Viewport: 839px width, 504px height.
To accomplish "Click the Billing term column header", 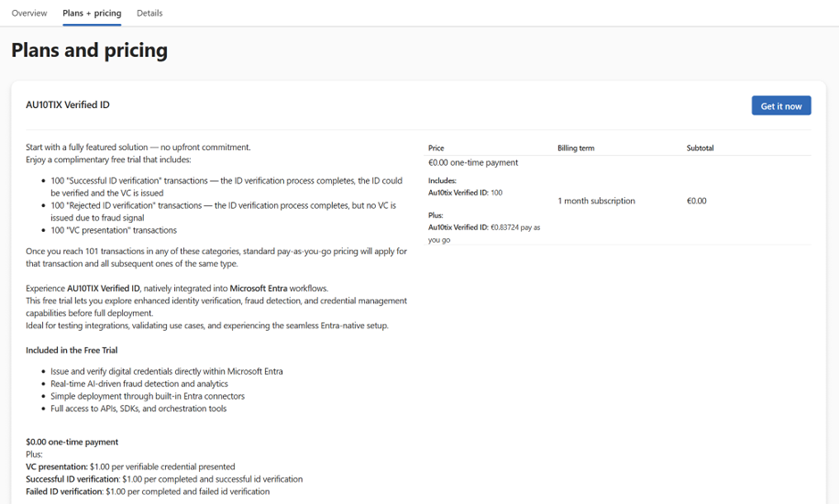I will (x=576, y=148).
